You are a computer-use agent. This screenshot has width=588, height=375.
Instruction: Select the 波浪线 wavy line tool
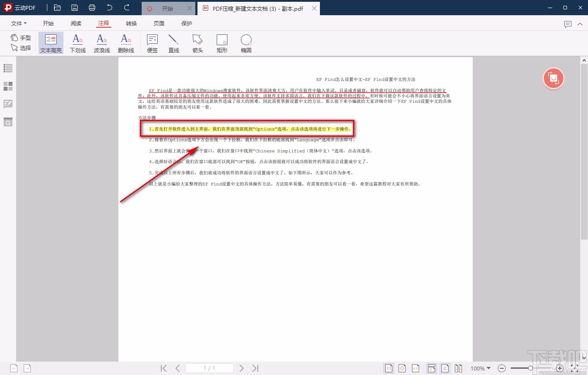pos(102,43)
